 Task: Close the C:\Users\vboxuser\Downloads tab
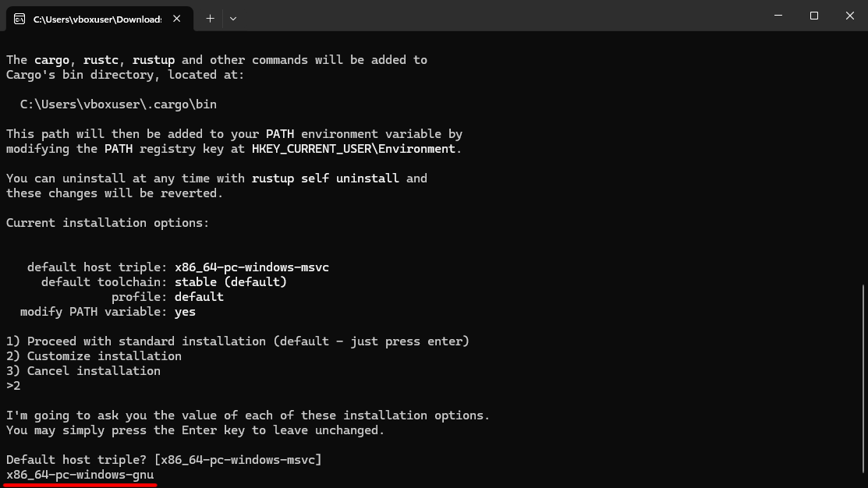[x=179, y=19]
